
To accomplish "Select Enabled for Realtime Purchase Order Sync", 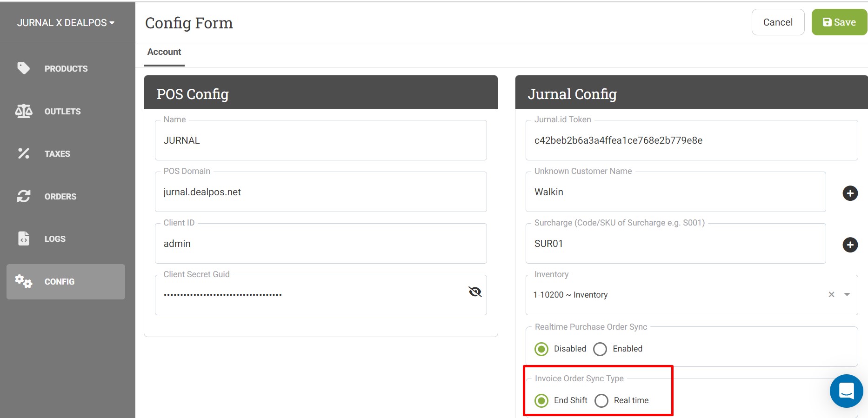I will click(600, 349).
